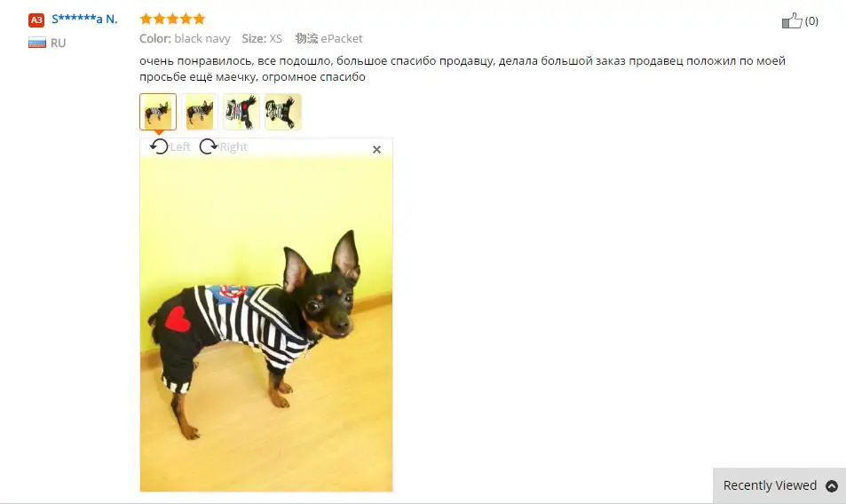Click the Left rotate label

[x=180, y=146]
